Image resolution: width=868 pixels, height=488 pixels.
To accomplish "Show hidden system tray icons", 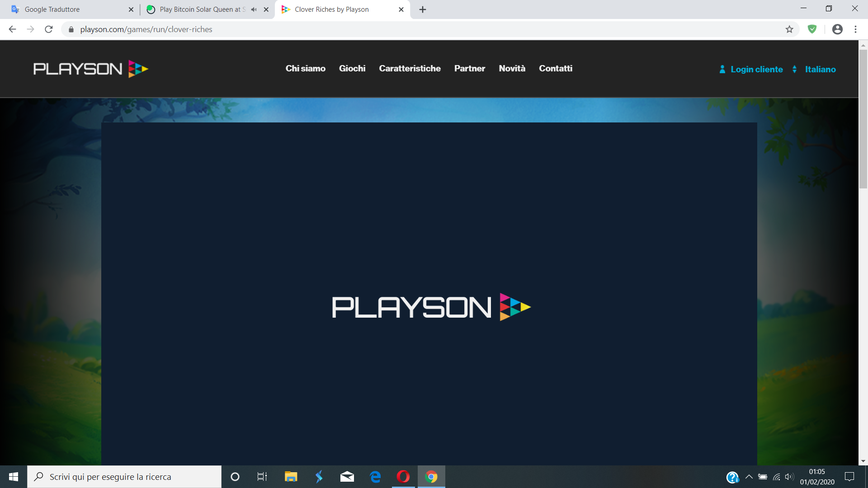I will pyautogui.click(x=749, y=477).
